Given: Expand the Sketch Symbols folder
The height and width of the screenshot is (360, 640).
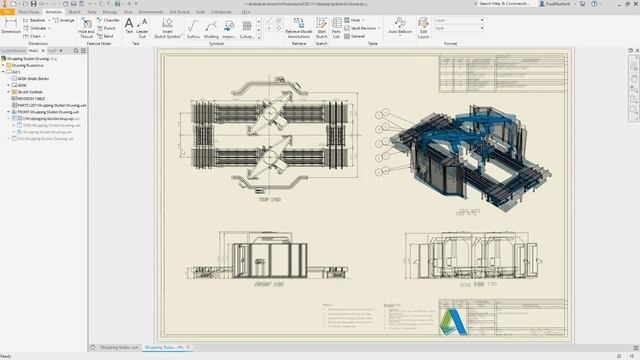Looking at the screenshot, I should [x=9, y=92].
